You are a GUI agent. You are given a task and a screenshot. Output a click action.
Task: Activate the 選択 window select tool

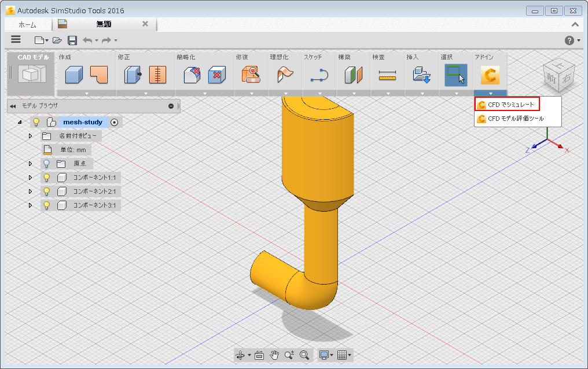click(x=456, y=75)
